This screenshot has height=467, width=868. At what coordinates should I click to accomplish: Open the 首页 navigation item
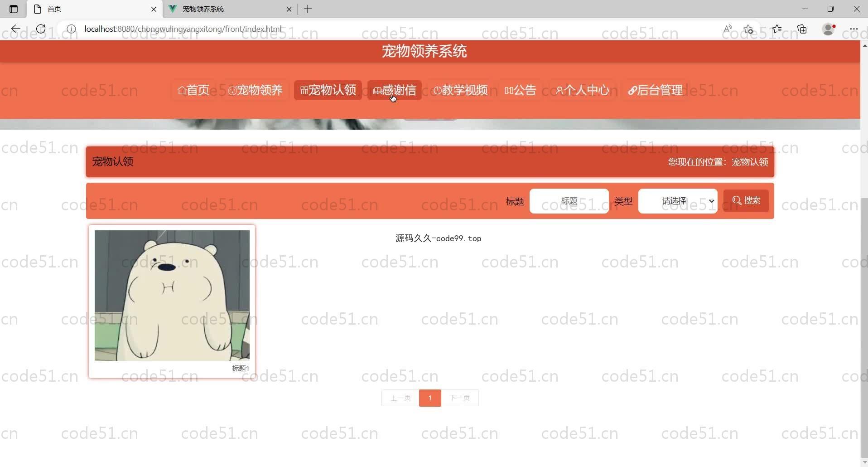[x=194, y=90]
